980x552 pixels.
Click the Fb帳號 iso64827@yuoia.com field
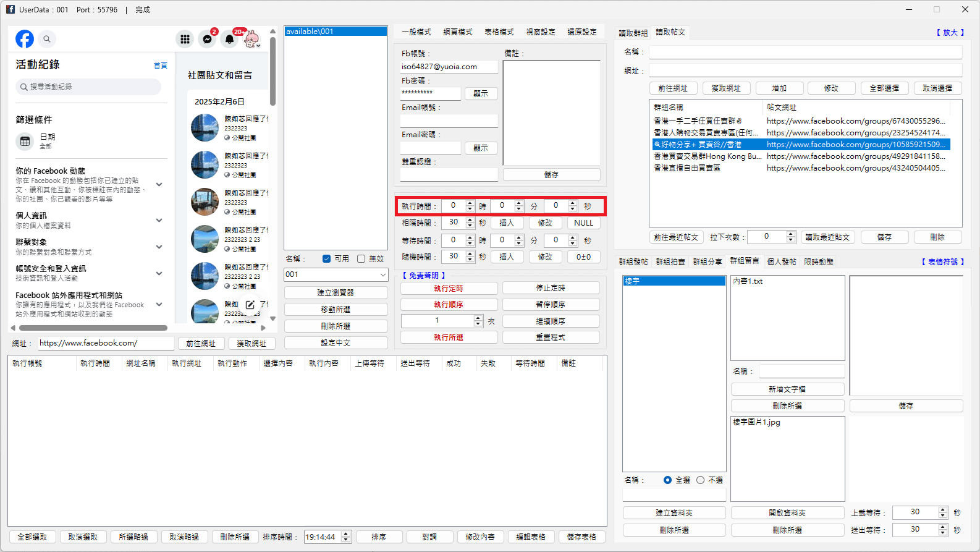449,67
